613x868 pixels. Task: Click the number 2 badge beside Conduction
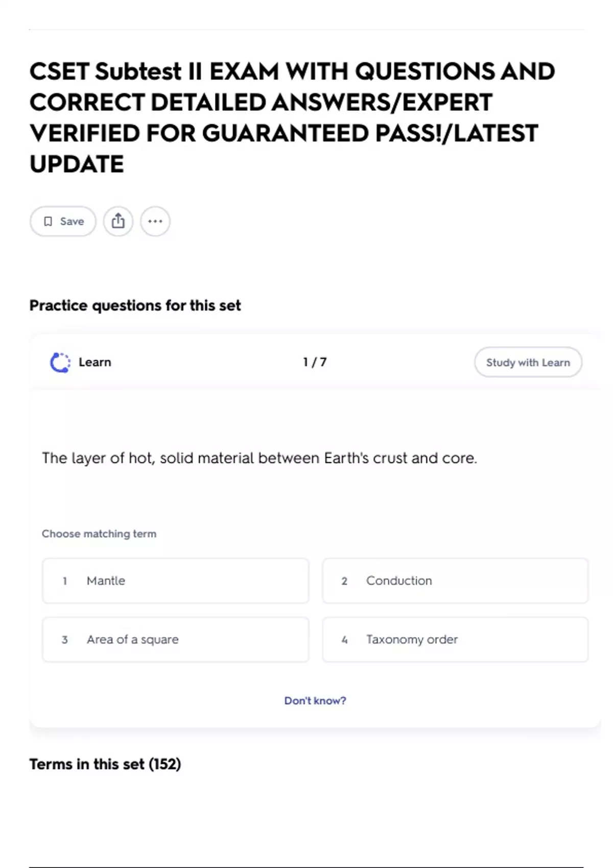[344, 581]
